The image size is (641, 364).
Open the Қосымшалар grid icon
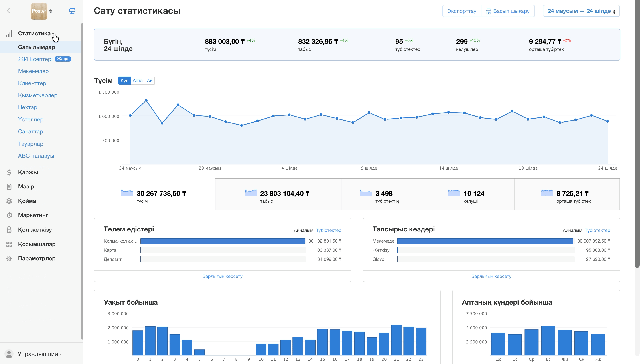(x=9, y=244)
